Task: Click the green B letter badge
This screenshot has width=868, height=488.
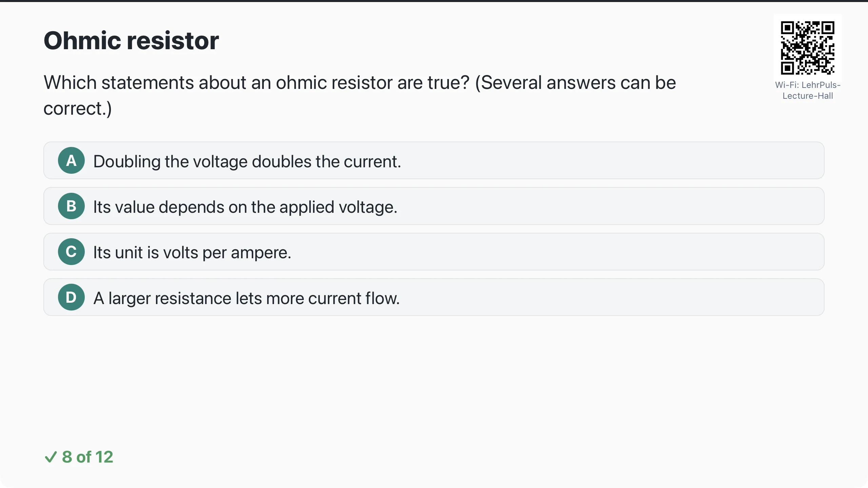Action: (x=71, y=206)
